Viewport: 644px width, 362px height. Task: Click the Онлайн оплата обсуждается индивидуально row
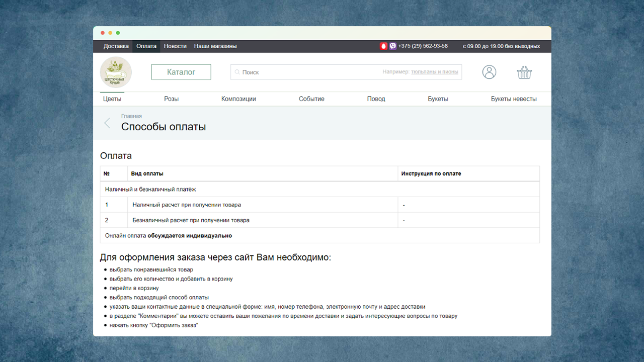(320, 235)
